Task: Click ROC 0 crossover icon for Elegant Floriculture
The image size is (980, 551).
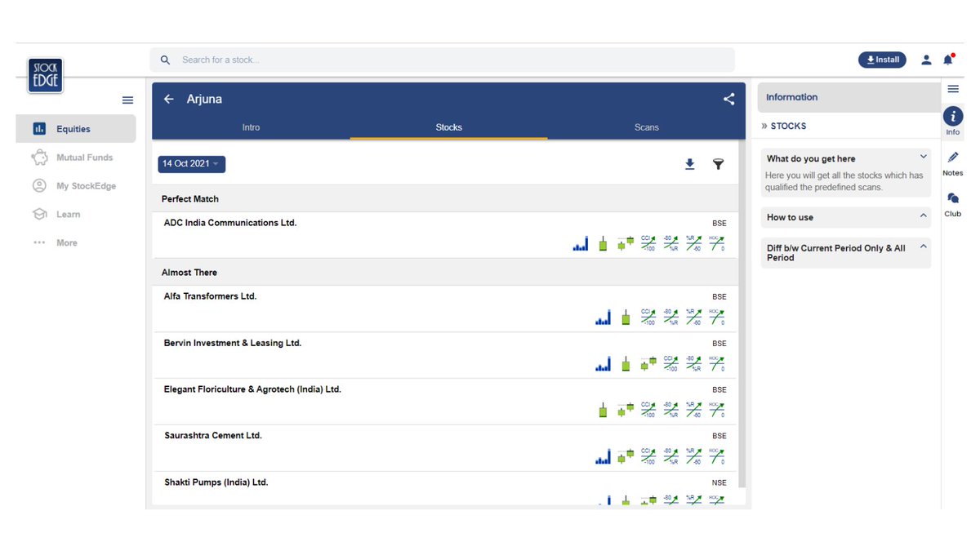Action: 716,410
